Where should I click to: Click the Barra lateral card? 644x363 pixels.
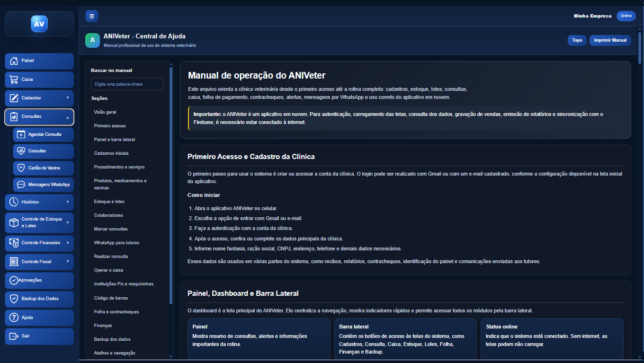(x=405, y=339)
